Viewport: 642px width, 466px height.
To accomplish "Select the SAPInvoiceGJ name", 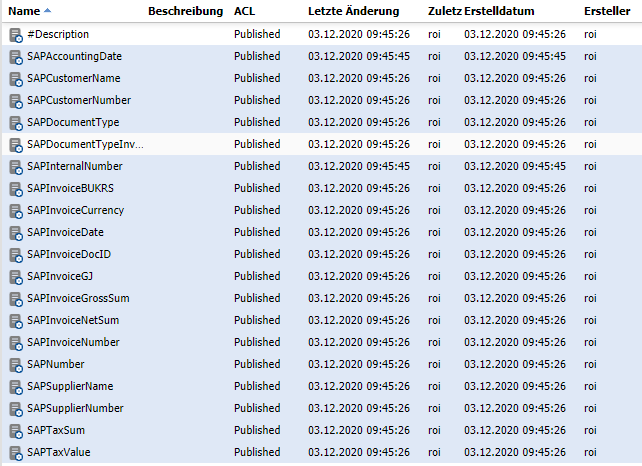I will click(60, 276).
